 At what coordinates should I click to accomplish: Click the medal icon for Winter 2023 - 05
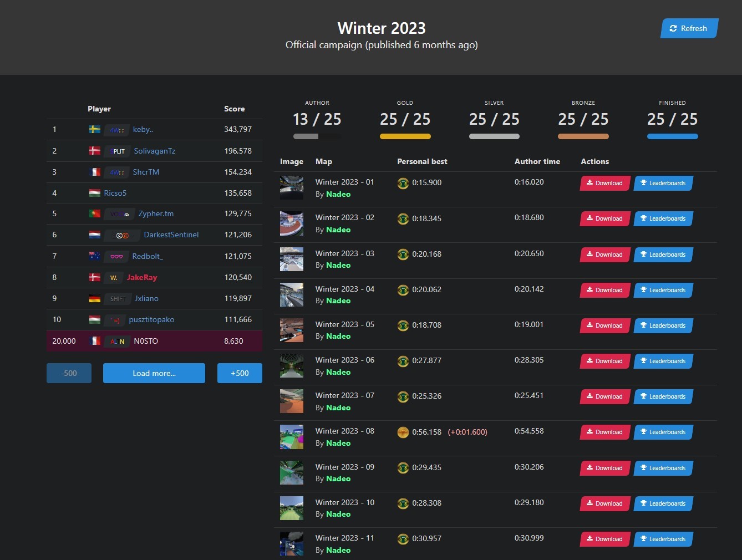[403, 325]
